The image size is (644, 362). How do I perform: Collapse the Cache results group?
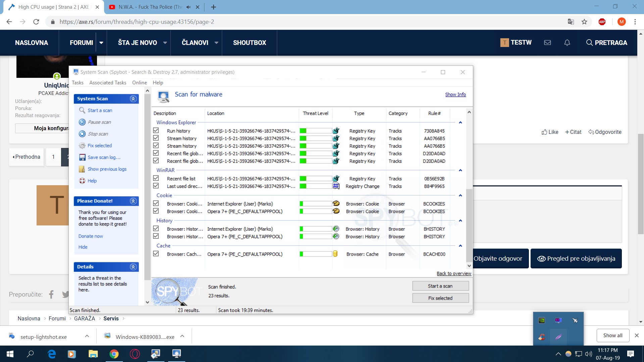coord(460,246)
